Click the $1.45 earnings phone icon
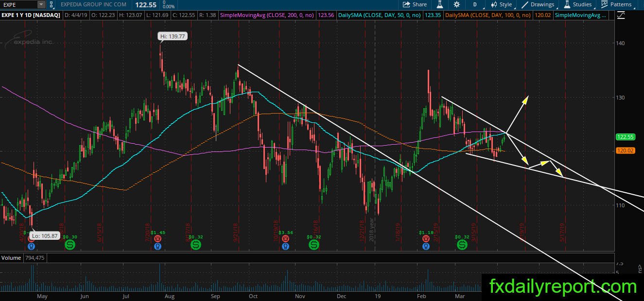Screen dimensions: 644x301 click(x=157, y=239)
